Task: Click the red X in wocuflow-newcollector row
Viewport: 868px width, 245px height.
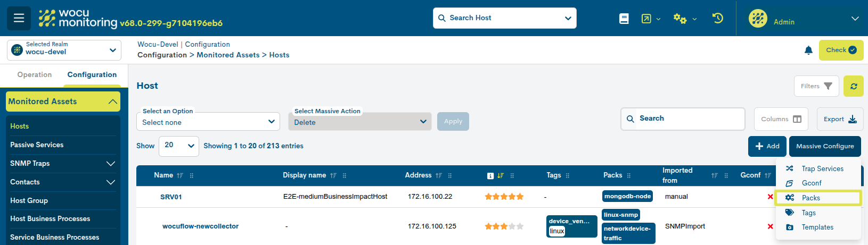Action: (770, 226)
